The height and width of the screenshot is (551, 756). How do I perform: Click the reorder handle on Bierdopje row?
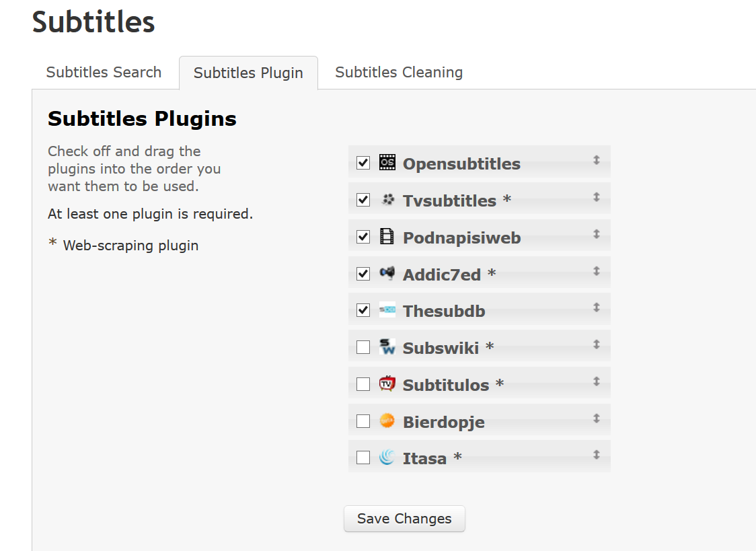[x=596, y=418]
